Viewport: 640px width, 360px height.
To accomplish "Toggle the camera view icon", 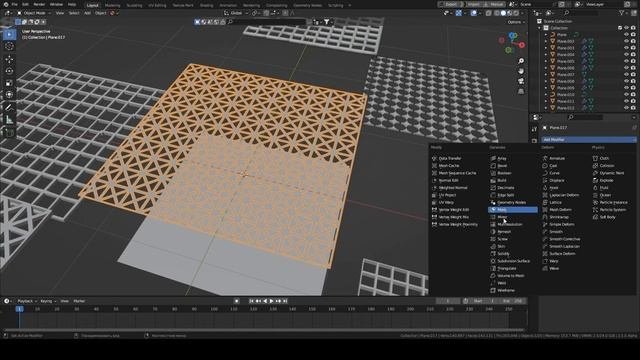I will 521,81.
